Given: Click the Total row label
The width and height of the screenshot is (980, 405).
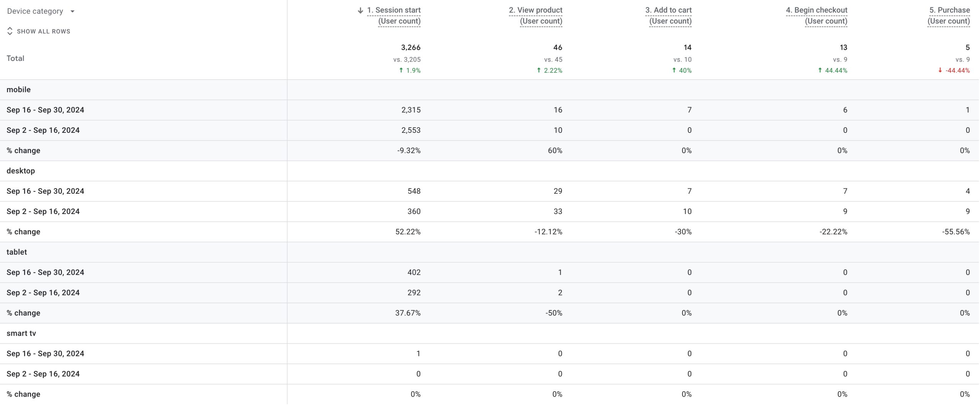Looking at the screenshot, I should click(x=15, y=58).
